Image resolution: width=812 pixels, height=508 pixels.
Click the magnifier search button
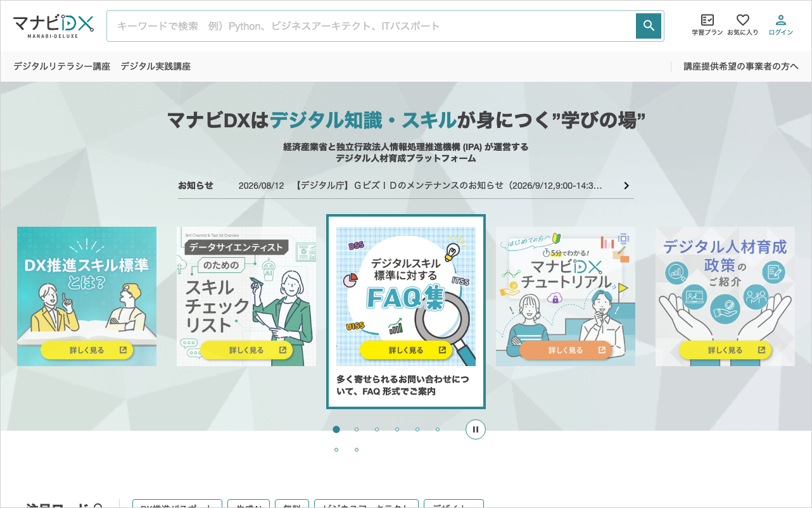(649, 26)
